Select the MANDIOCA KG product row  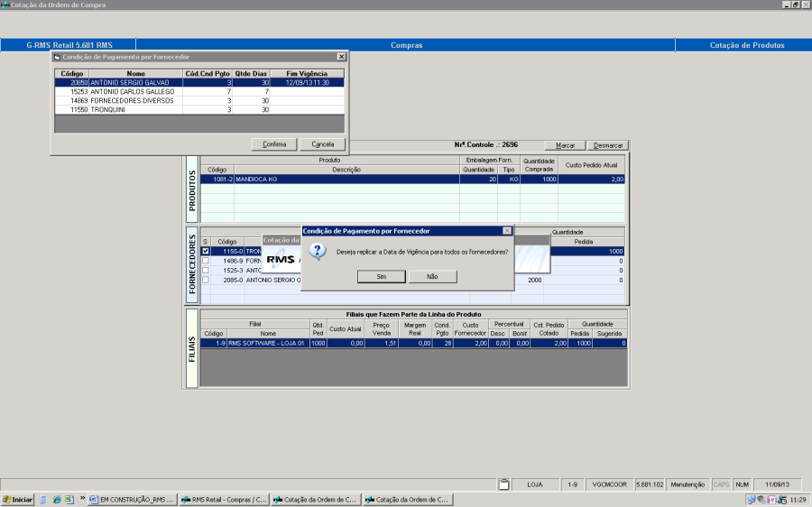[x=412, y=180]
